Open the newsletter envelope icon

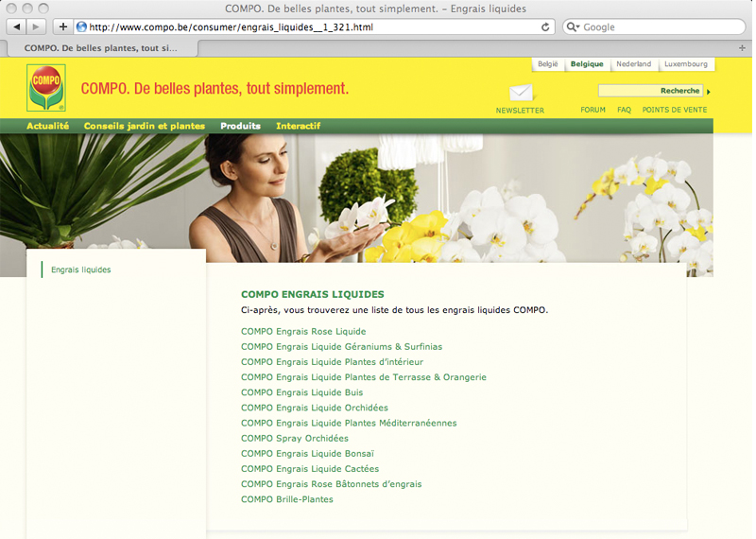pos(521,93)
